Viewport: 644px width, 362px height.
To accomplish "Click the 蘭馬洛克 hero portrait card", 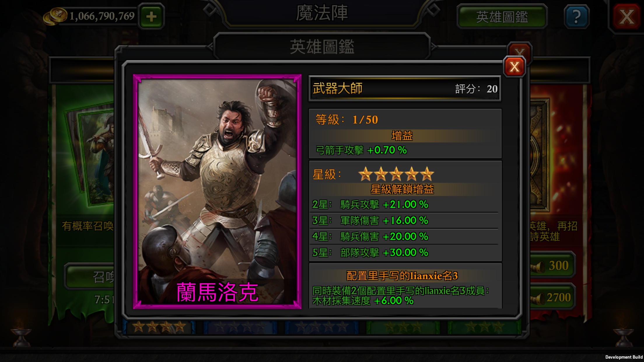I will pyautogui.click(x=217, y=191).
